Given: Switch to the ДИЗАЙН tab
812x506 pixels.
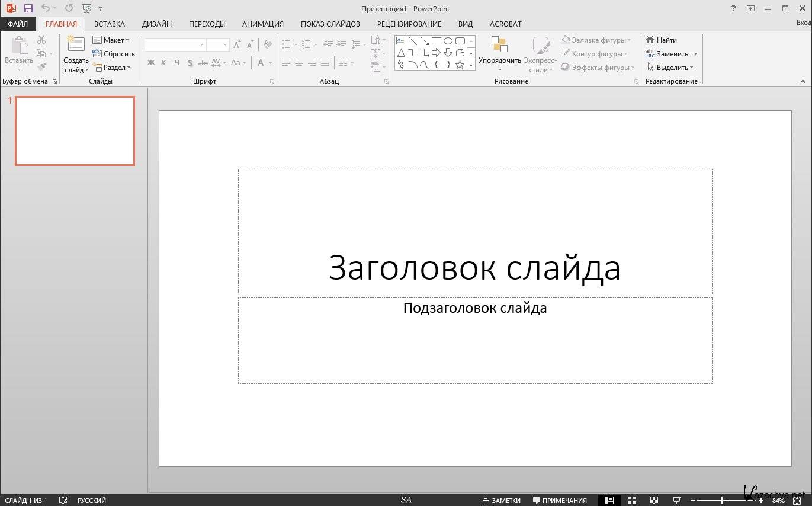Looking at the screenshot, I should (157, 24).
